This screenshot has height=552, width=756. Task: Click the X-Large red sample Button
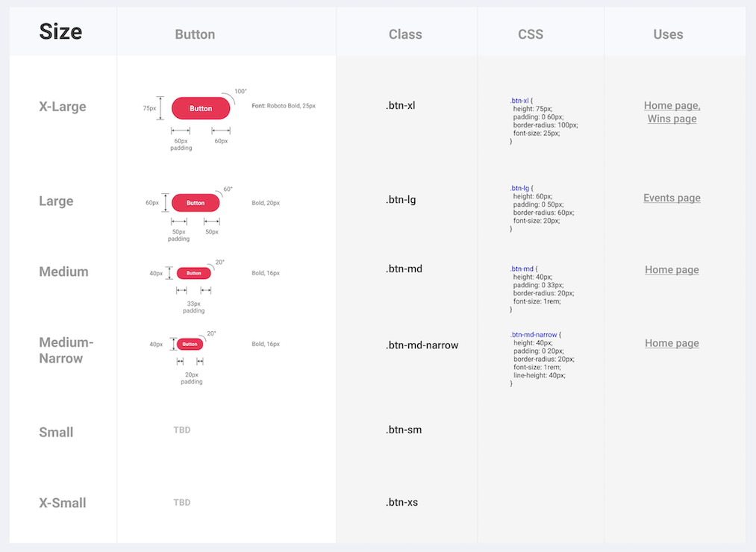click(200, 108)
